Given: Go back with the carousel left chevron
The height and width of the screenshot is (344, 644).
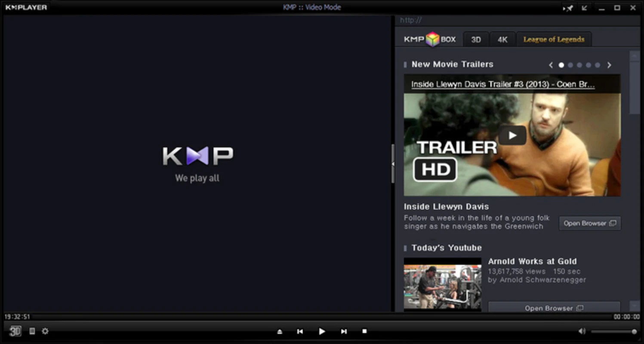Looking at the screenshot, I should pos(551,65).
